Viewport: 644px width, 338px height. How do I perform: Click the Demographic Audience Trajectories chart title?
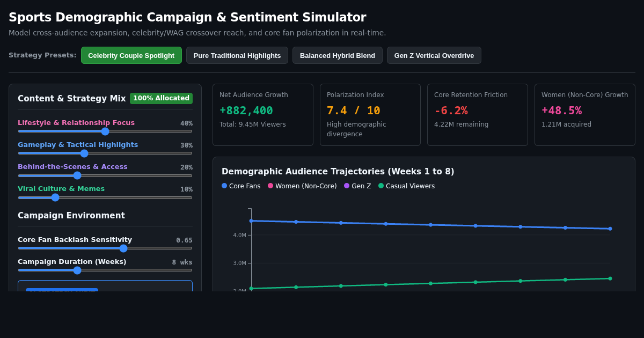338,172
